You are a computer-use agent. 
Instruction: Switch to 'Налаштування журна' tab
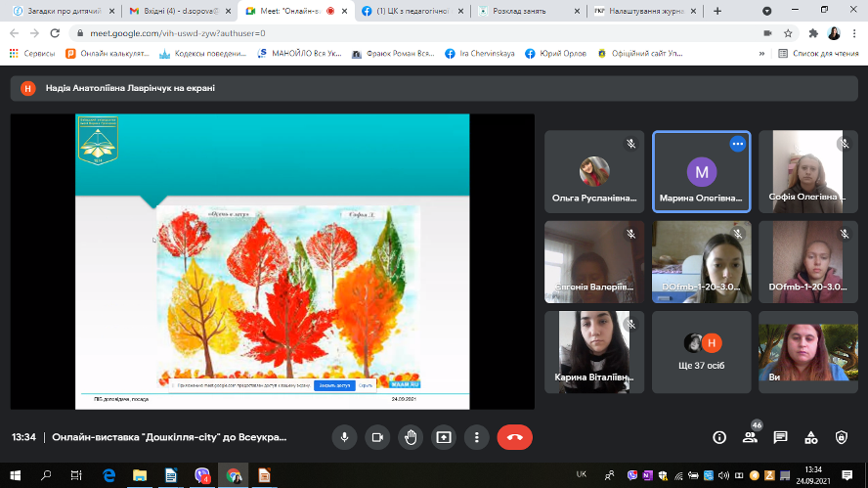point(646,11)
